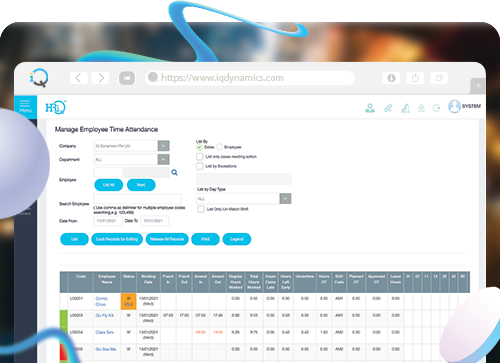Screen dimensions: 500x363
Task: Open the building chart icon in header
Action: 405,108
